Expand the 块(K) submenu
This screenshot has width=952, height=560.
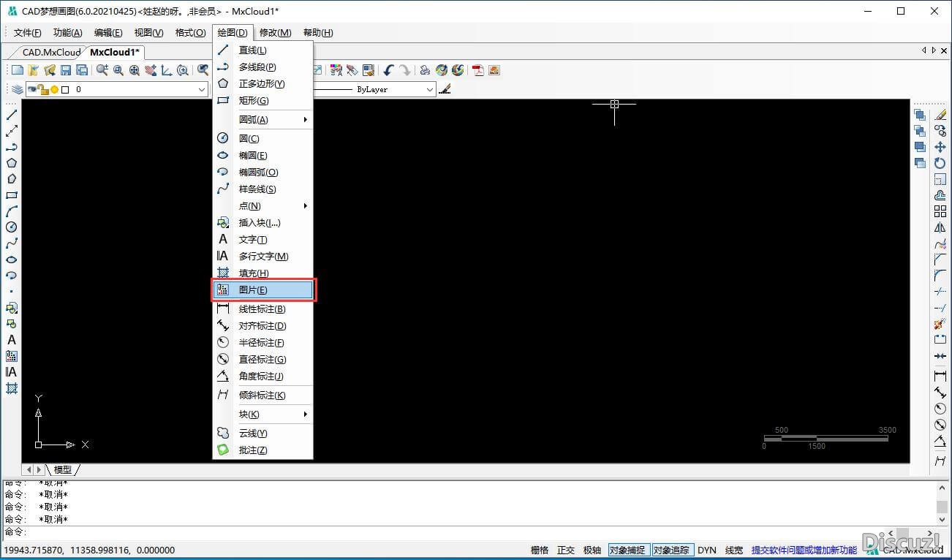point(263,415)
